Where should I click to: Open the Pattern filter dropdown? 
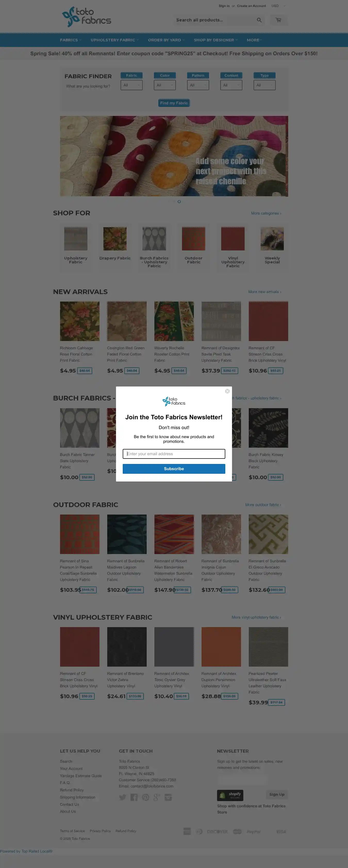(x=198, y=85)
